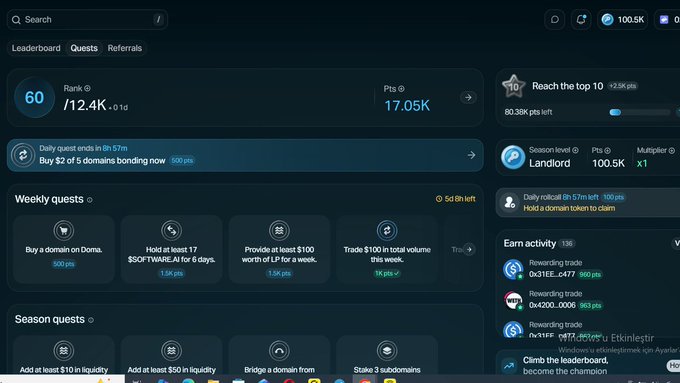Click the completed 1K pts badge

click(387, 274)
